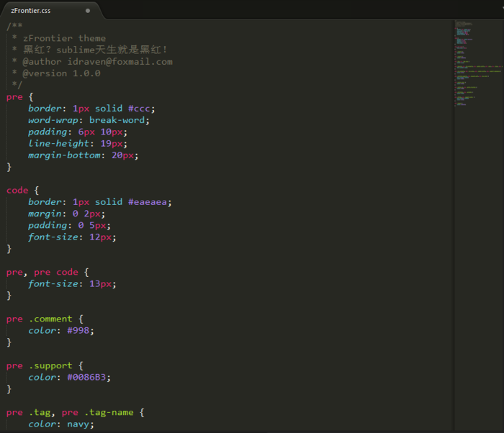Viewport: 504px width, 433px height.
Task: Click the '#ccc' color value
Action: [139, 109]
